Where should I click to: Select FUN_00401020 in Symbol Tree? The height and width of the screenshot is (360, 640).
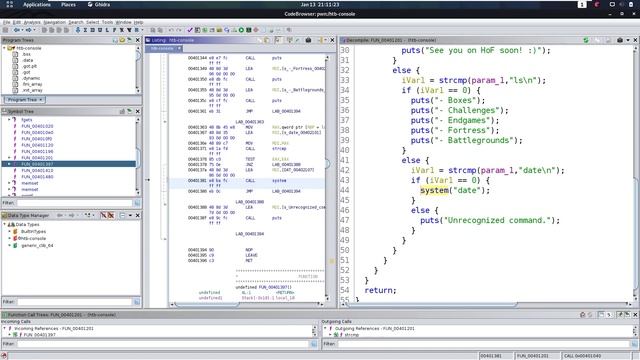37,126
